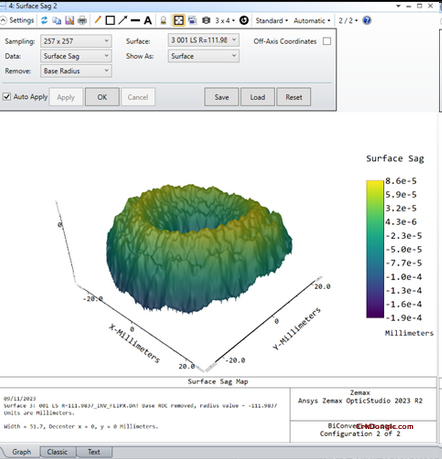The image size is (442, 459).
Task: Open the Automatic dropdown
Action: point(312,21)
